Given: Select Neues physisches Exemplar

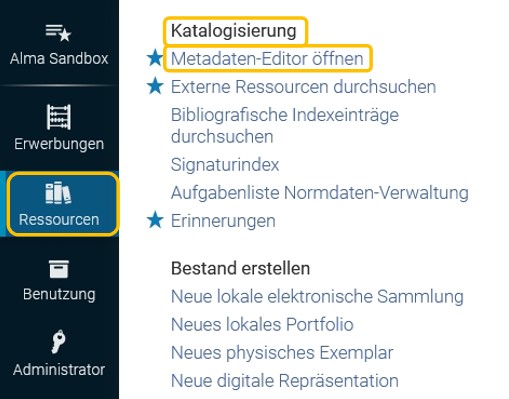Looking at the screenshot, I should [x=282, y=353].
